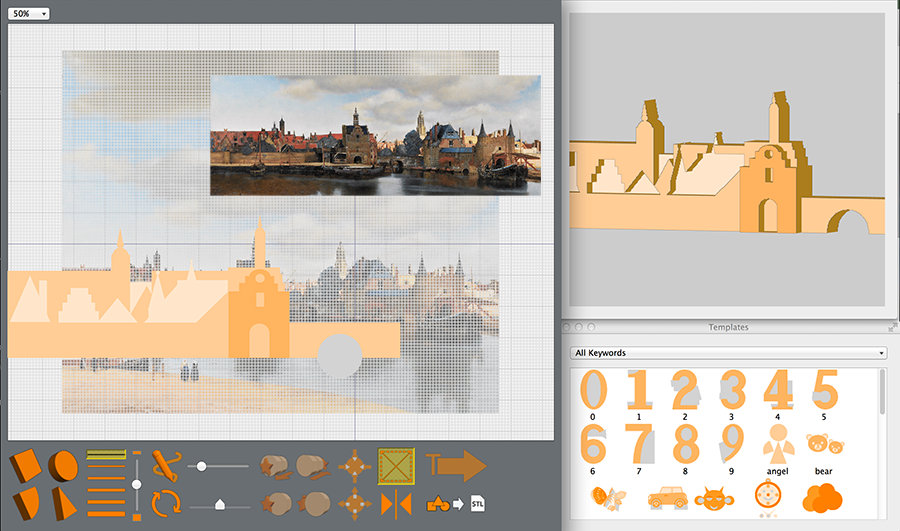Select the number 0 template
This screenshot has height=531, width=900.
tap(593, 390)
